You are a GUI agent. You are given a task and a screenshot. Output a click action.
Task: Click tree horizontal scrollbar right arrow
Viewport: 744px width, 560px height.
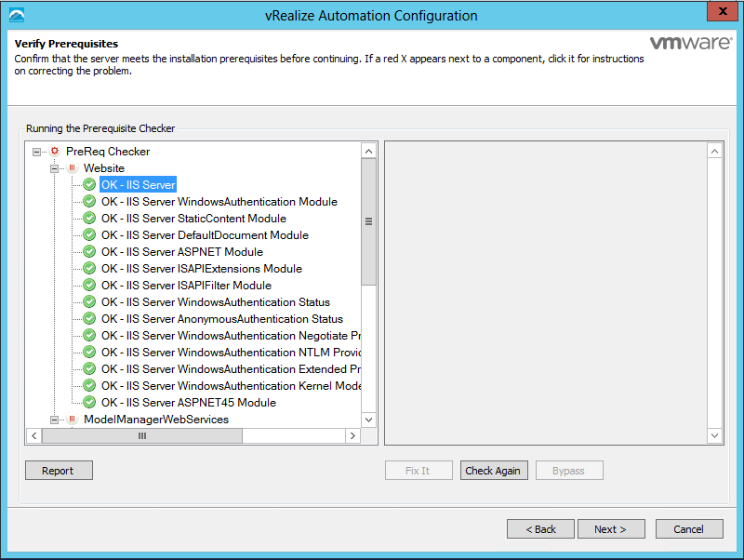352,435
